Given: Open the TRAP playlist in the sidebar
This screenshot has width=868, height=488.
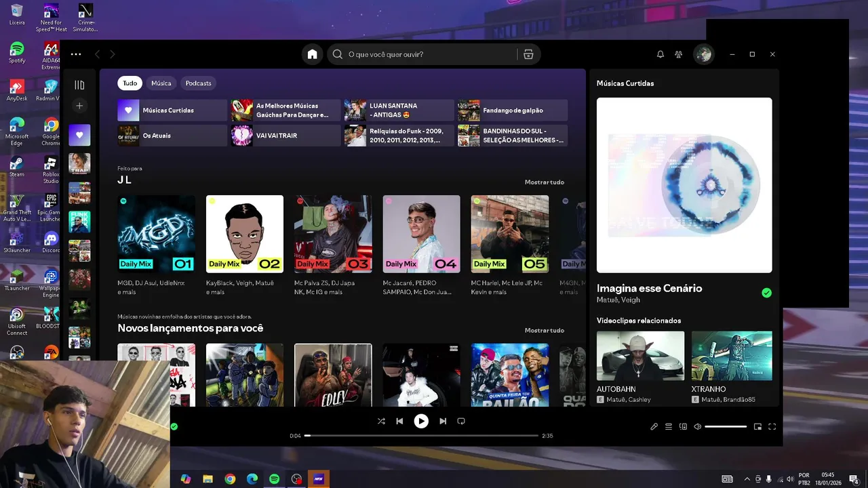Looking at the screenshot, I should (79, 163).
